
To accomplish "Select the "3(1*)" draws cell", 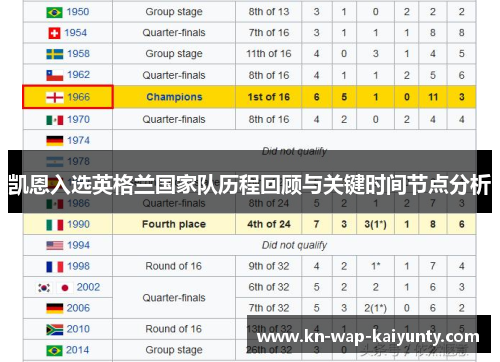I will (375, 224).
